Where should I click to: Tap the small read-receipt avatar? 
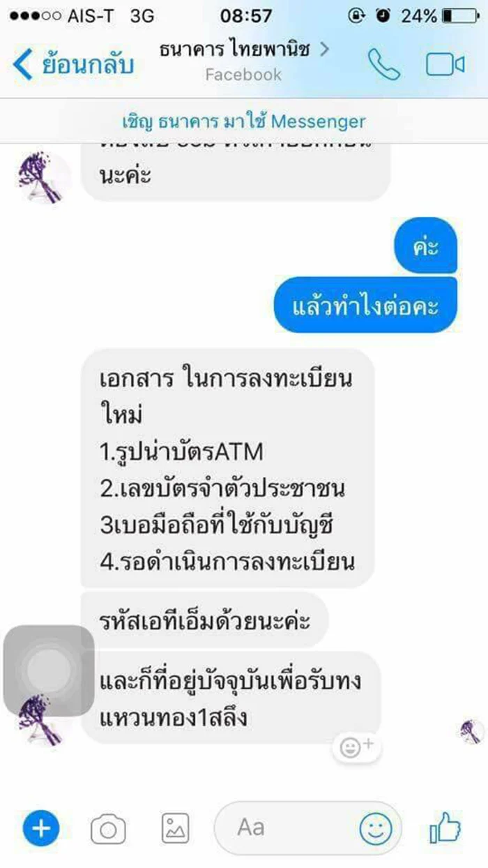coord(471,731)
